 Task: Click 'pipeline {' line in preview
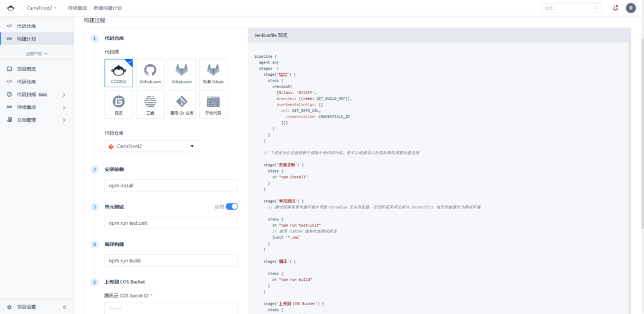(x=266, y=56)
